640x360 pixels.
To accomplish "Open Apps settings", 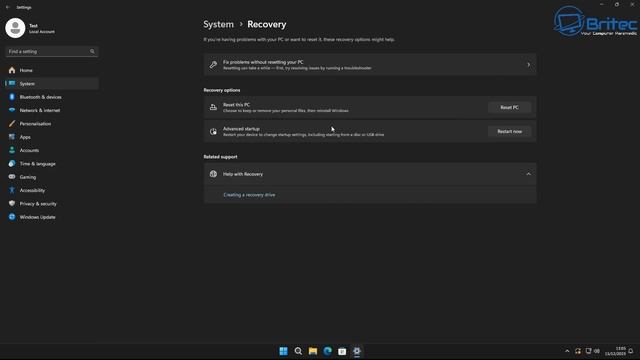I will tap(51, 137).
